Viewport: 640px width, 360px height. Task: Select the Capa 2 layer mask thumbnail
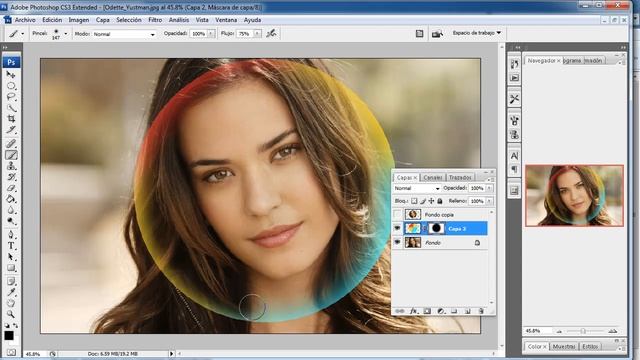click(436, 228)
